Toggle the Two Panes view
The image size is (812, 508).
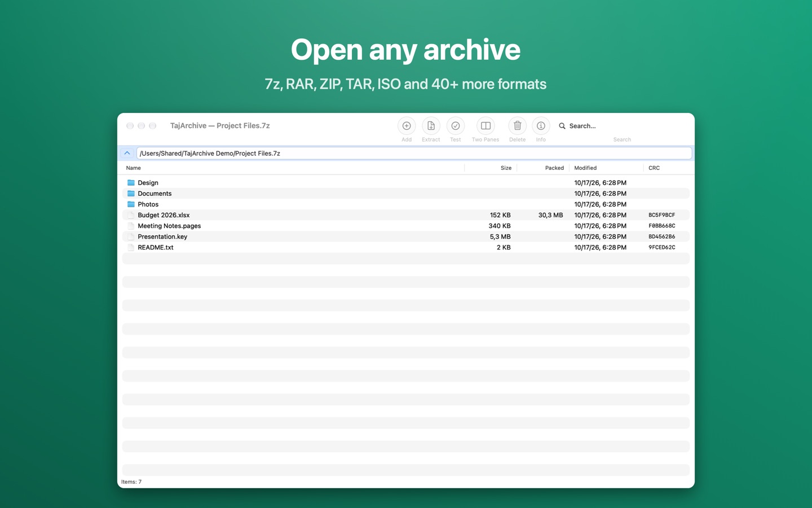[486, 126]
